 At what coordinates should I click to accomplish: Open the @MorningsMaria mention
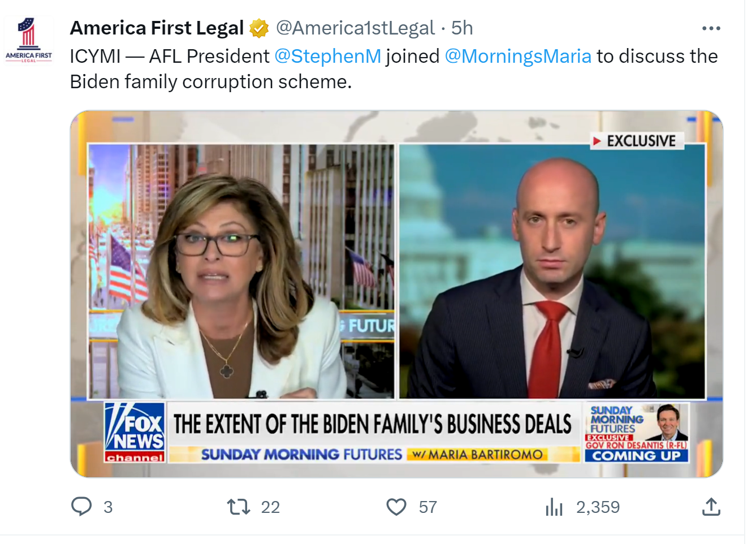[x=518, y=57]
